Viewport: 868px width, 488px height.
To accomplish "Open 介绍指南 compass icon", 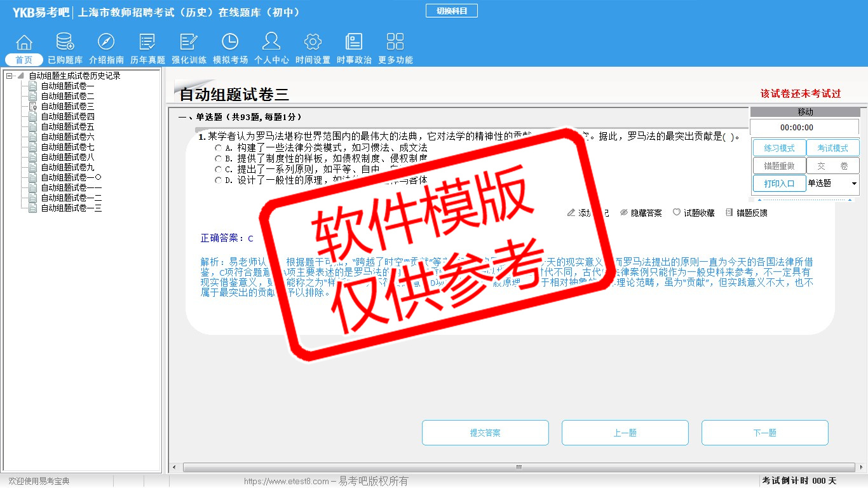I will click(x=106, y=42).
